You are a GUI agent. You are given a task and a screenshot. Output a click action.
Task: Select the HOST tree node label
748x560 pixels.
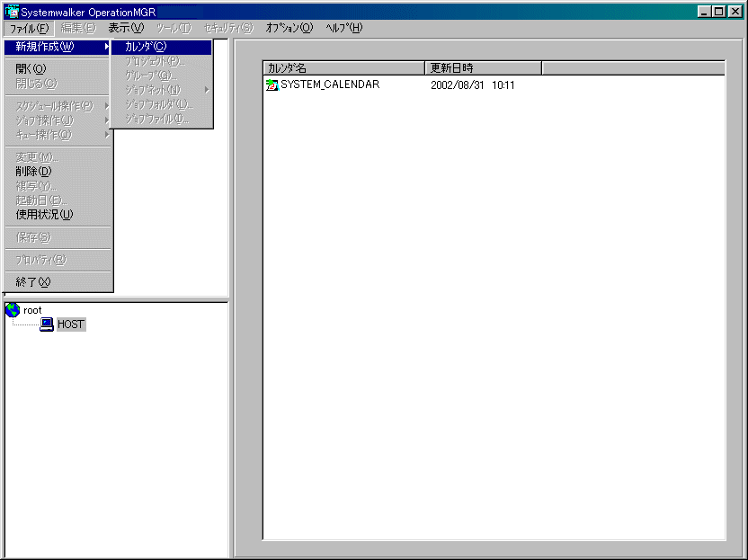pos(71,324)
